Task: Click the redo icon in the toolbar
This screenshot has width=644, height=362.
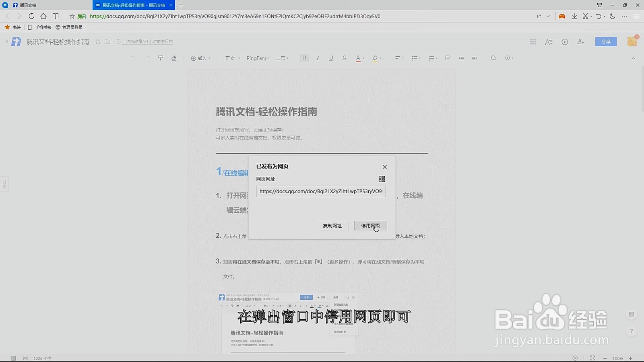Action: (x=147, y=58)
